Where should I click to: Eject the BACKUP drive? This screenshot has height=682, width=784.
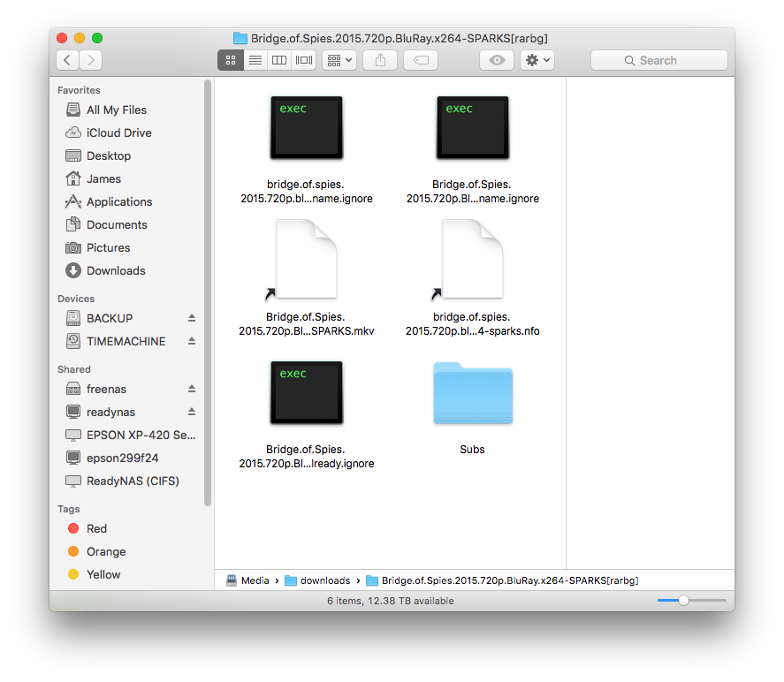tap(192, 318)
